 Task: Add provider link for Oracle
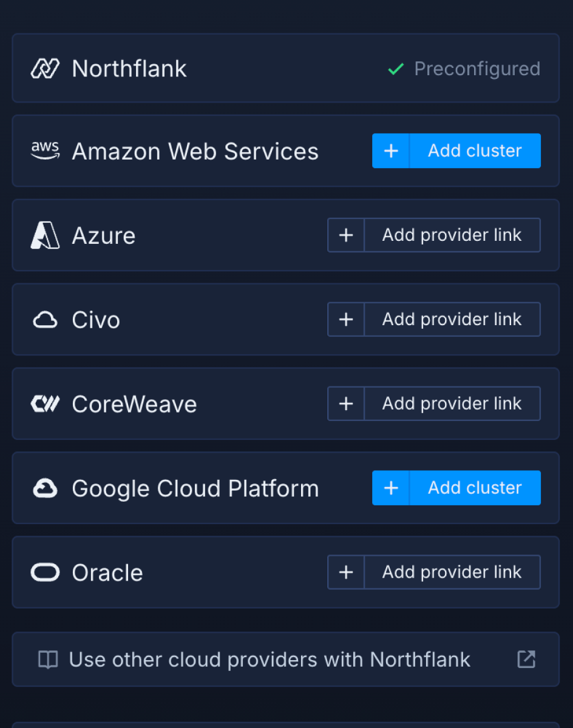[433, 572]
